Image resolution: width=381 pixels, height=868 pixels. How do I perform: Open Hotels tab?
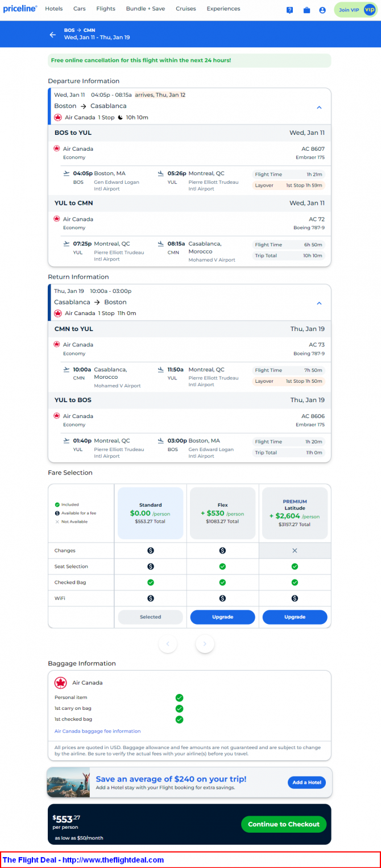point(54,9)
